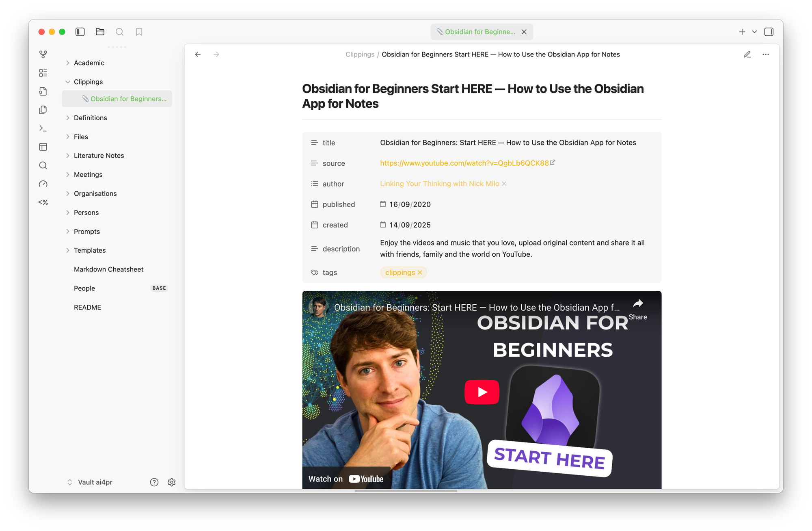Click the terminal ribbon icon
The width and height of the screenshot is (812, 531).
tap(43, 128)
